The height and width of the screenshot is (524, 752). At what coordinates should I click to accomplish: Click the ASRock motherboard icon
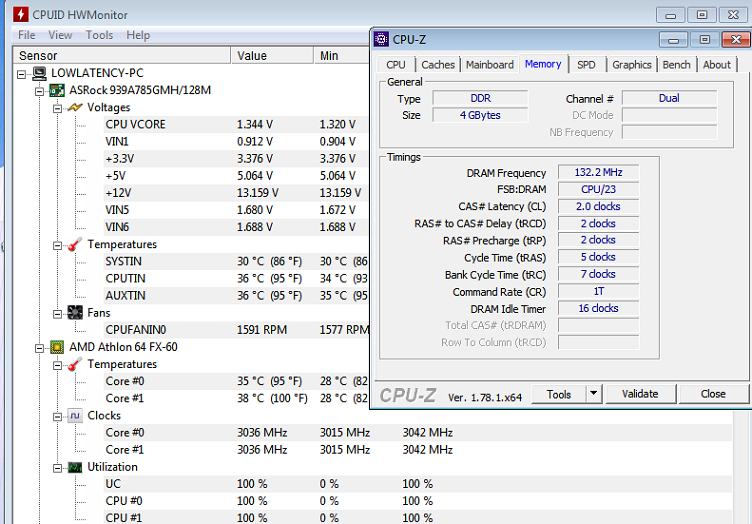[x=57, y=90]
